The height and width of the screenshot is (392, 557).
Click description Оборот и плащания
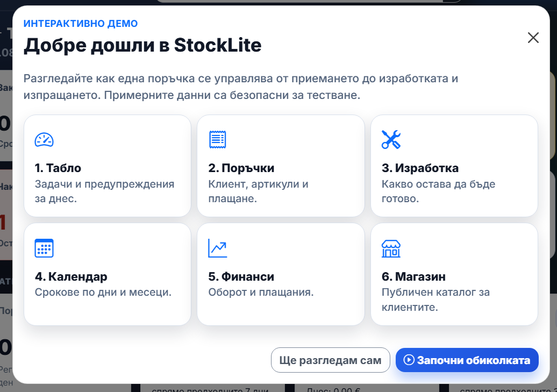261,292
